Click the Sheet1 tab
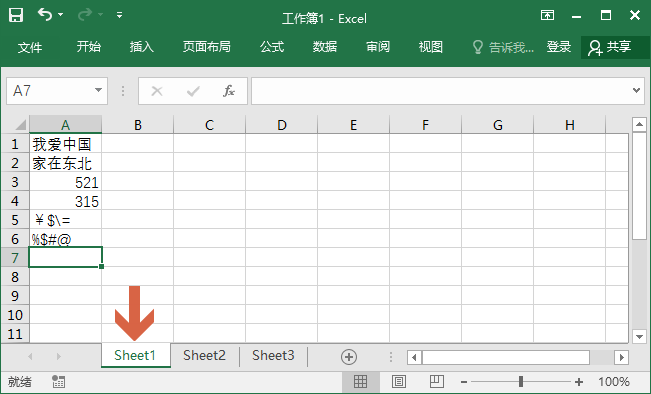The image size is (651, 394). (x=135, y=355)
